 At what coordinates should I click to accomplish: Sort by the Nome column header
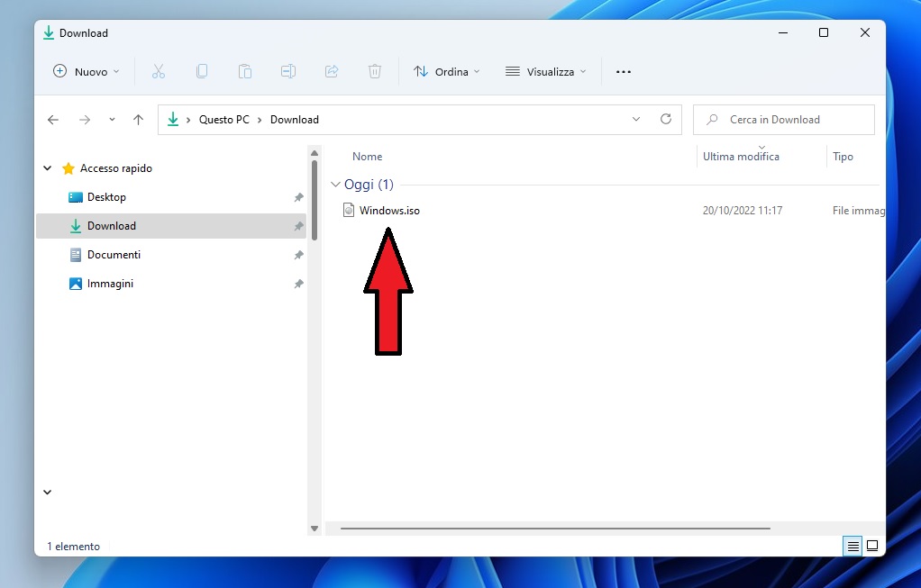(367, 157)
